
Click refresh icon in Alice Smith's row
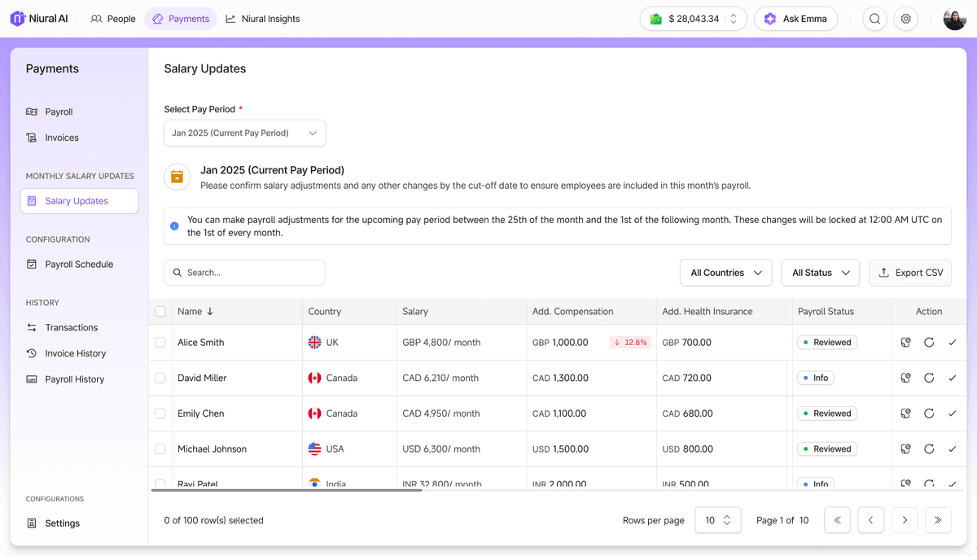pyautogui.click(x=929, y=343)
